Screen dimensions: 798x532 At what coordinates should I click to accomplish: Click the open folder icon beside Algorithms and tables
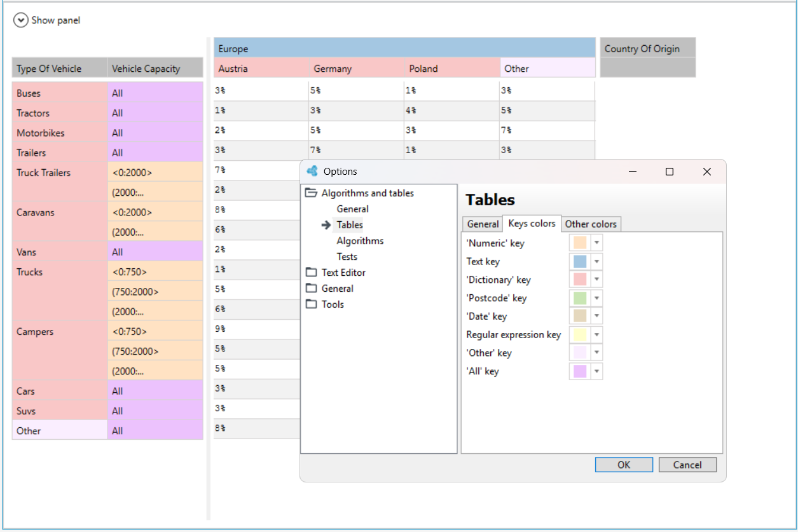[311, 193]
